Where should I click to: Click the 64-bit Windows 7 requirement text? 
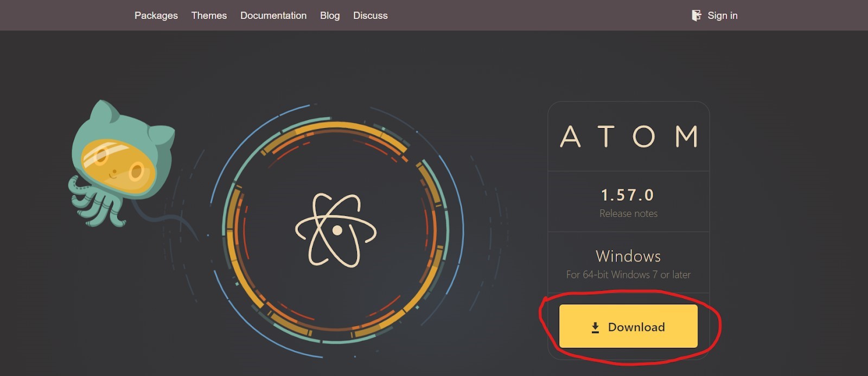628,275
